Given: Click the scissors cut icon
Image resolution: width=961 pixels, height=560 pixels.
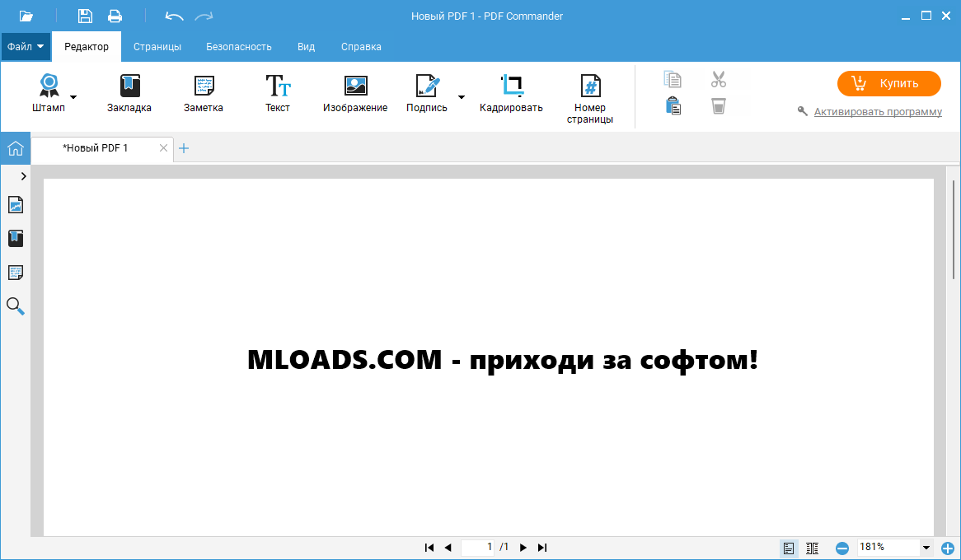Looking at the screenshot, I should [719, 79].
